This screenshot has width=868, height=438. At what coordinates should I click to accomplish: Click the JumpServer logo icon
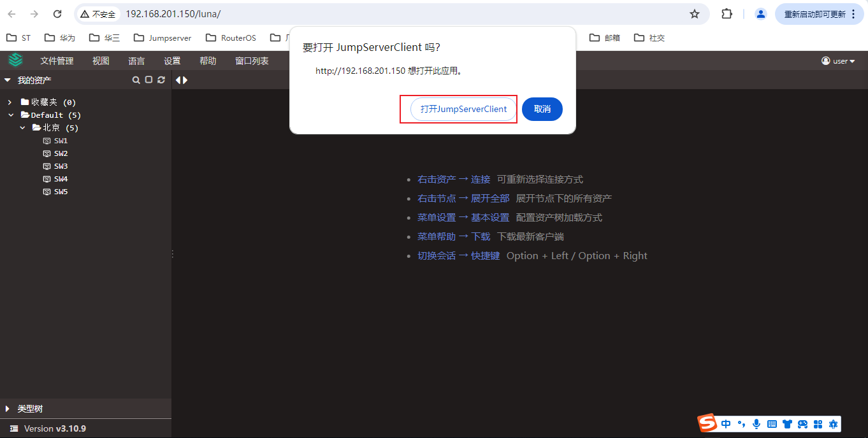15,60
